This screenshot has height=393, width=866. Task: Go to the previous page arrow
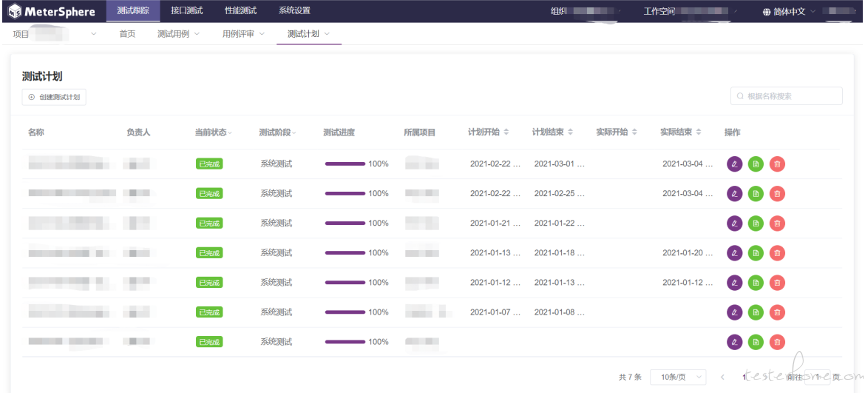[722, 378]
